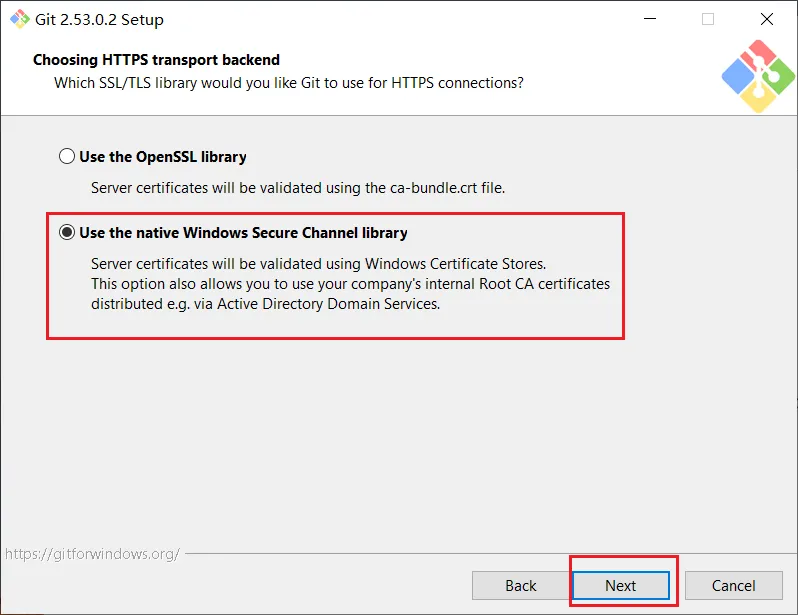
Task: Click the Windows Certificate Stores description line
Action: point(318,264)
